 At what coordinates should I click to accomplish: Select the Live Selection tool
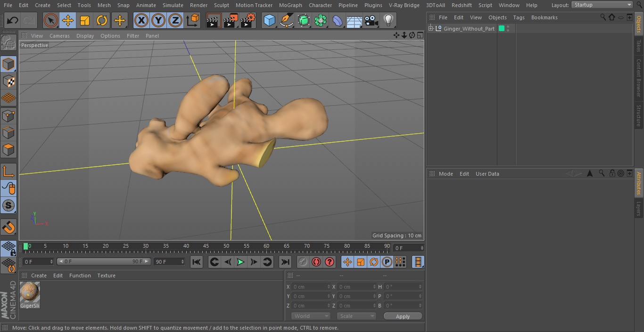tap(51, 20)
